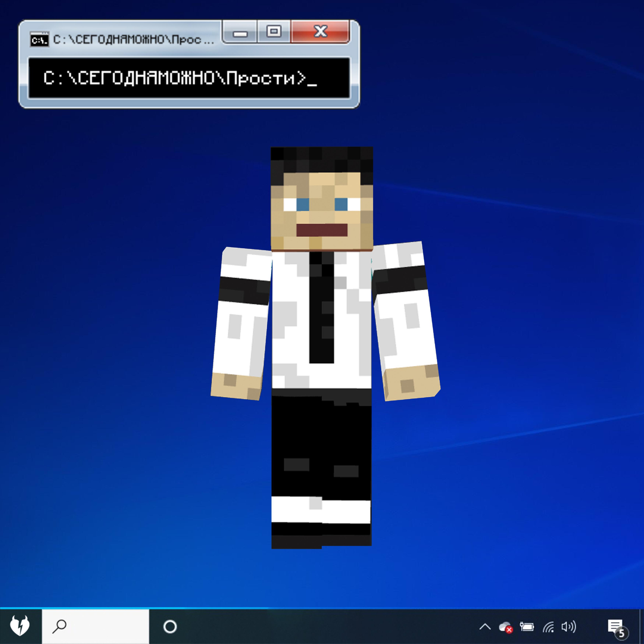Expand hidden tray icons with the up chevron
The image size is (644, 644).
pos(485,627)
